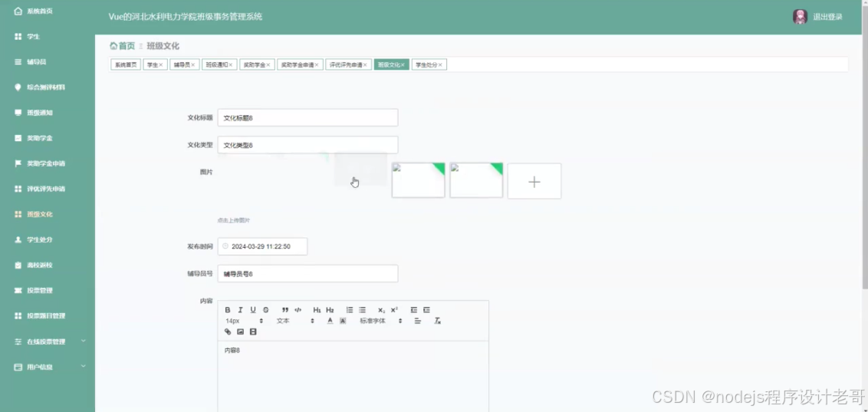Toggle strikethrough formatting in the editor
Image resolution: width=868 pixels, height=412 pixels.
[266, 310]
